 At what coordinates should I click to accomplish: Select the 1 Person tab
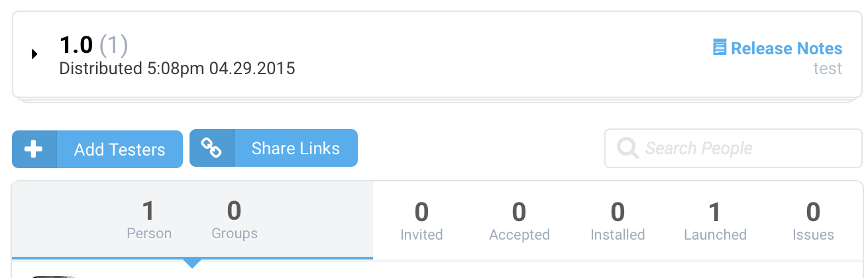point(149,221)
